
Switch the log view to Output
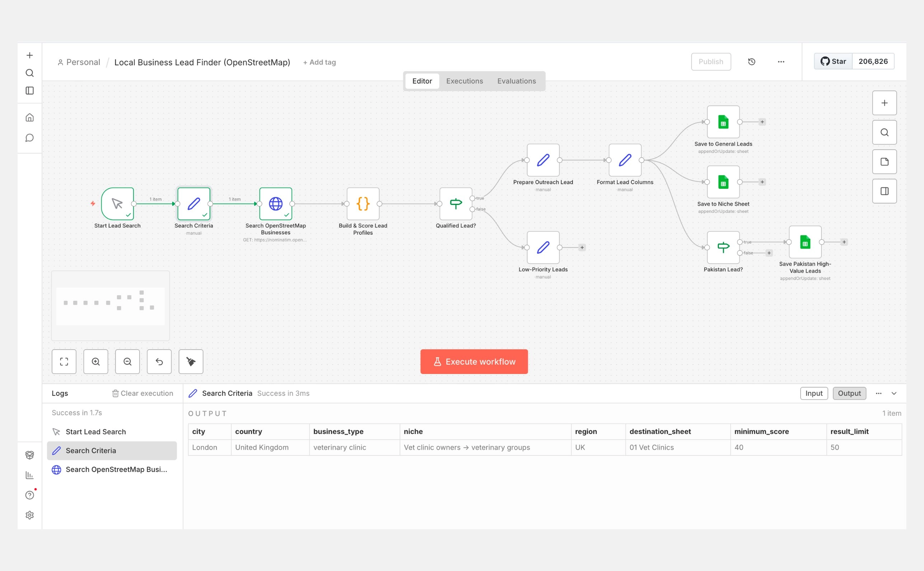point(849,393)
